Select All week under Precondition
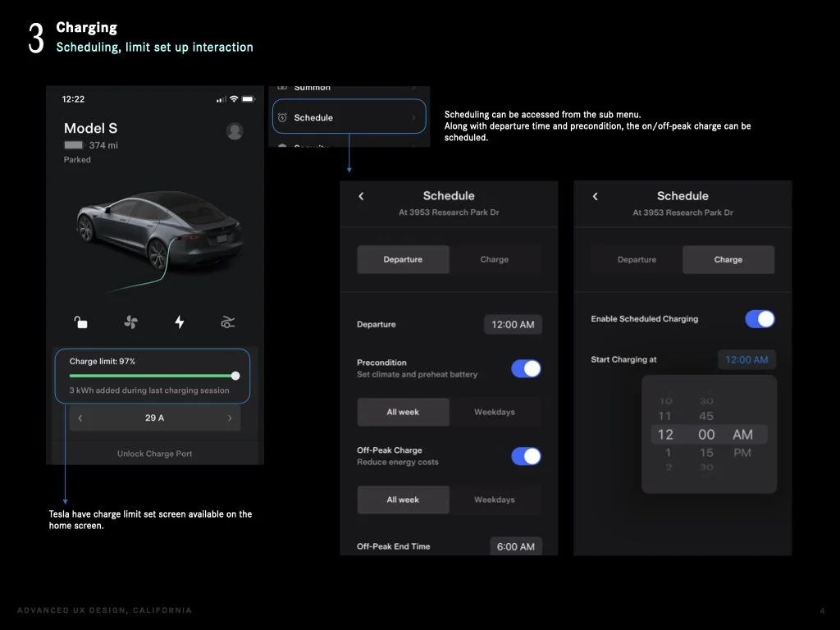The height and width of the screenshot is (630, 840). (403, 412)
